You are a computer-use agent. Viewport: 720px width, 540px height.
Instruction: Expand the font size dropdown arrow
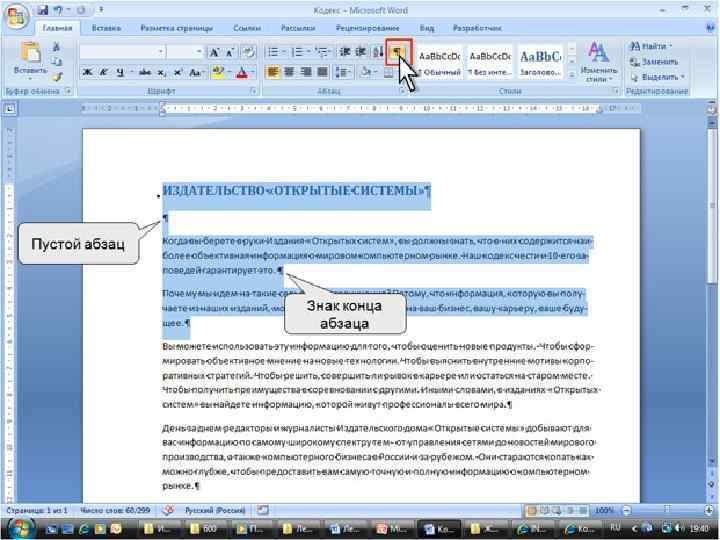199,51
